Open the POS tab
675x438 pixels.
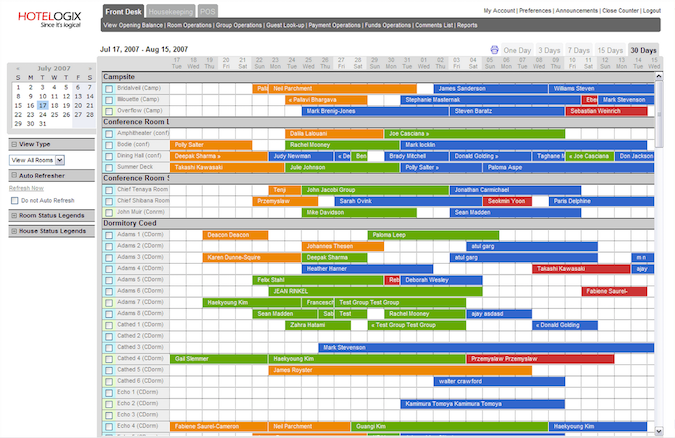tap(207, 10)
